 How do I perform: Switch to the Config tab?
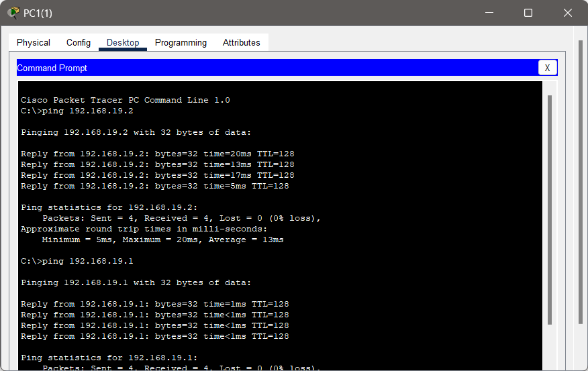(79, 43)
